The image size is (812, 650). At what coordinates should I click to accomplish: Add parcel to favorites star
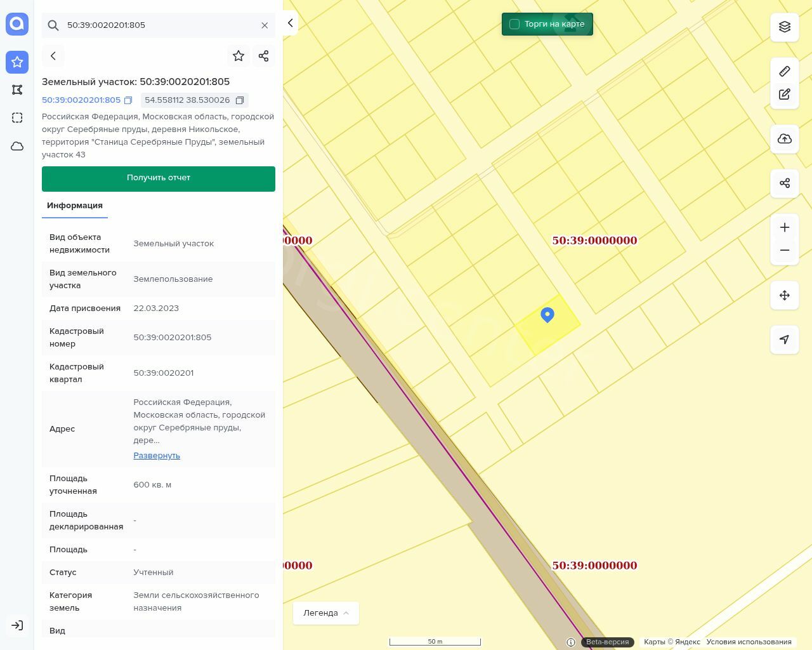pos(239,56)
